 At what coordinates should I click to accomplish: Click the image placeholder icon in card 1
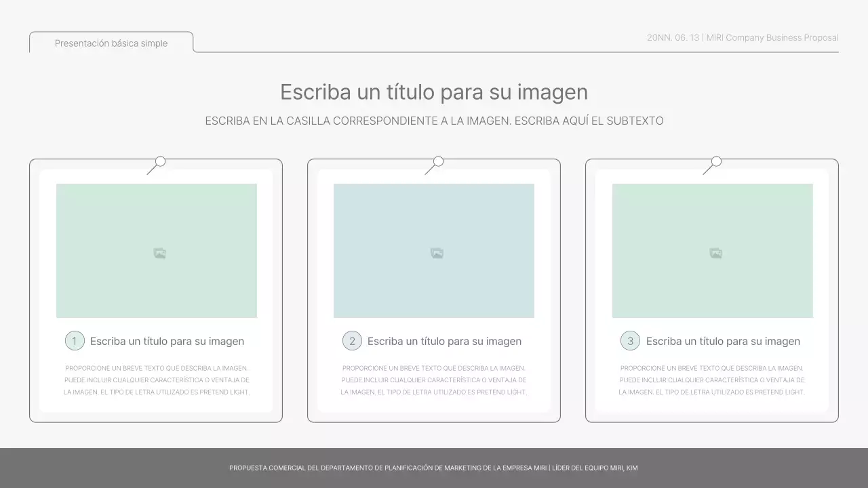pos(158,251)
